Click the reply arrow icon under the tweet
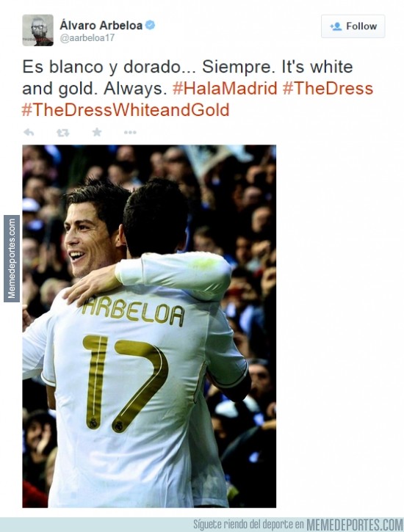Screen dimensions: 404x532 coord(29,132)
